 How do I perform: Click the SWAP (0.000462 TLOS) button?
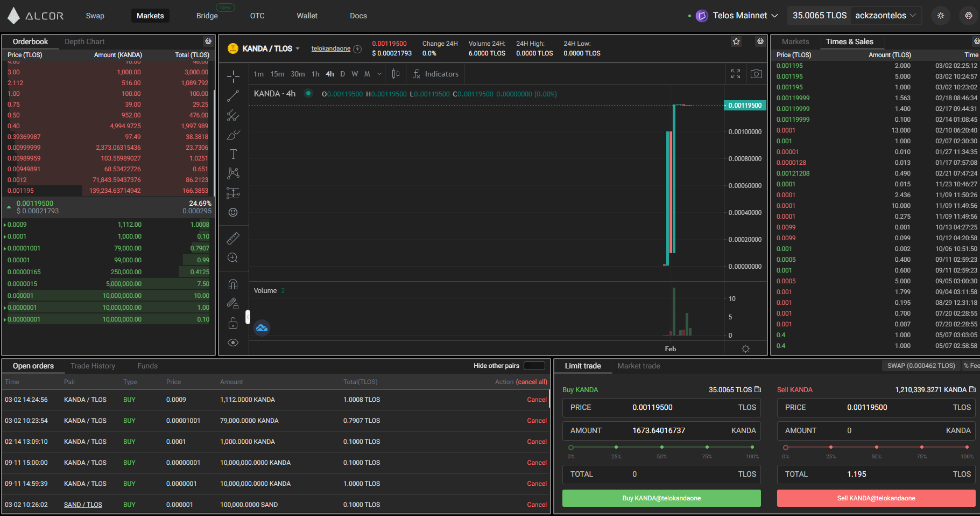[921, 366]
